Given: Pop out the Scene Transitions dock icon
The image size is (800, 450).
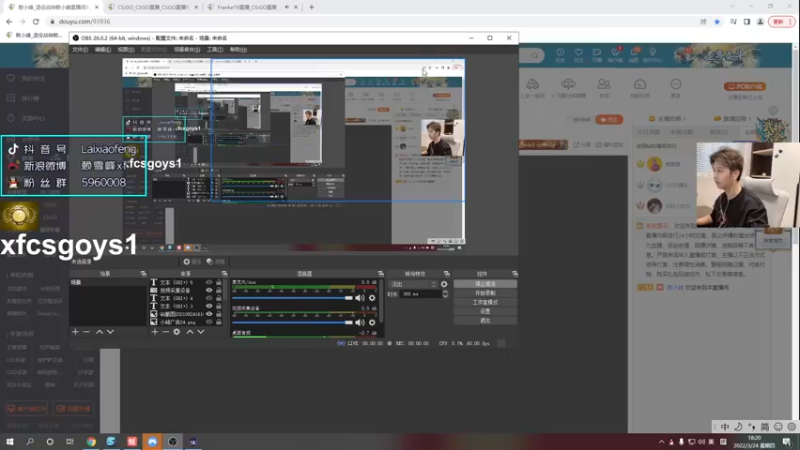Looking at the screenshot, I should tap(446, 274).
